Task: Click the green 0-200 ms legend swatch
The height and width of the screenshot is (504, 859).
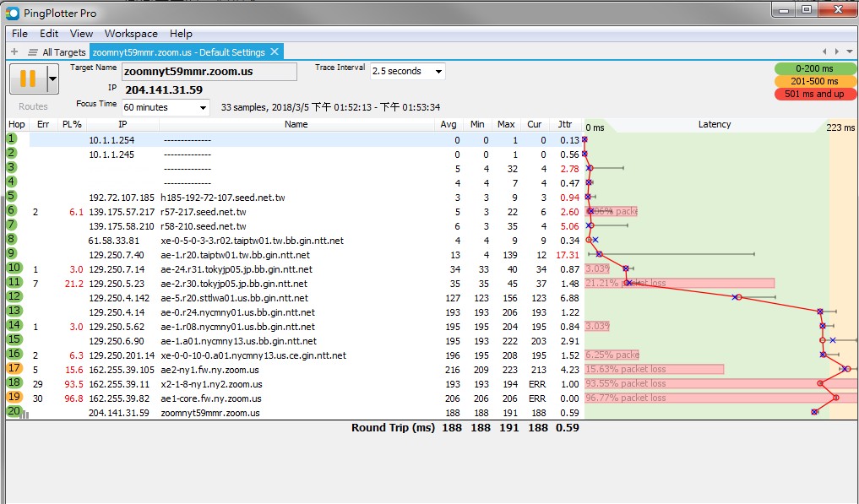Action: pyautogui.click(x=814, y=68)
